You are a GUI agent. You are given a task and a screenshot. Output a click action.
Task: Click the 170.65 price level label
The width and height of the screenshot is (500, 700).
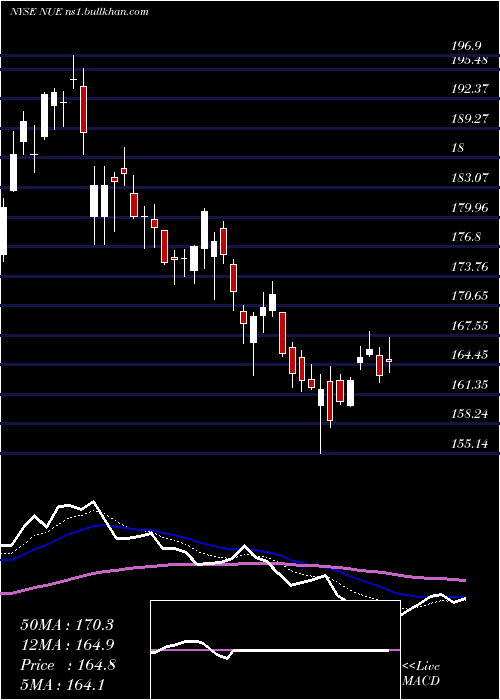click(x=470, y=296)
